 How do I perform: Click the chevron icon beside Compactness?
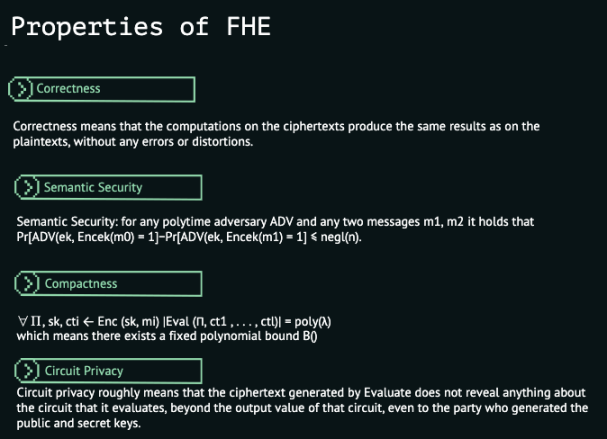[x=27, y=284]
